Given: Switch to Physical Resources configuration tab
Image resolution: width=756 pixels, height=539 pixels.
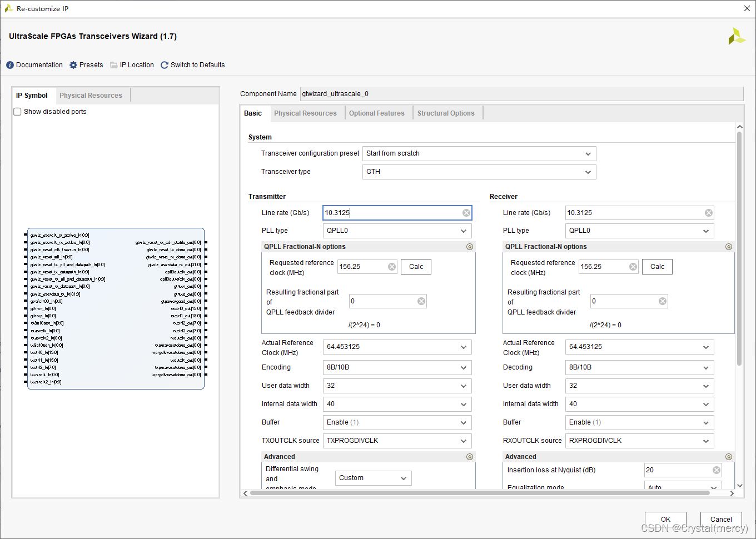Looking at the screenshot, I should (x=305, y=113).
